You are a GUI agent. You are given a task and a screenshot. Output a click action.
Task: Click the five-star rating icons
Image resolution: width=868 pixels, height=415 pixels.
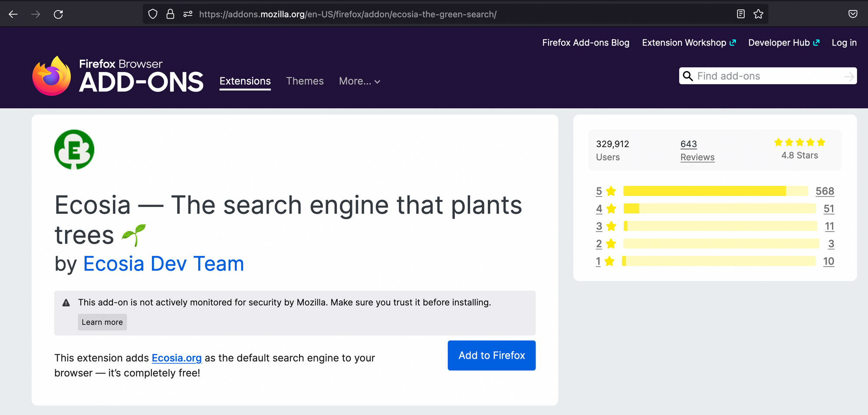pyautogui.click(x=800, y=142)
